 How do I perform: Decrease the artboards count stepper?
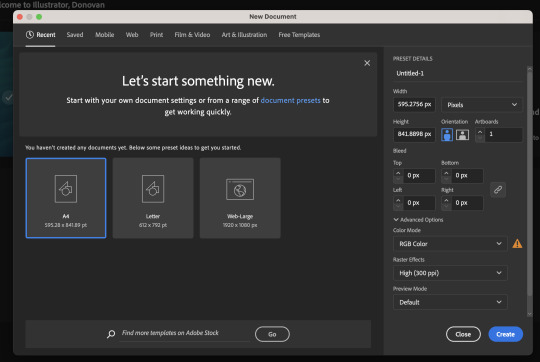tap(480, 138)
